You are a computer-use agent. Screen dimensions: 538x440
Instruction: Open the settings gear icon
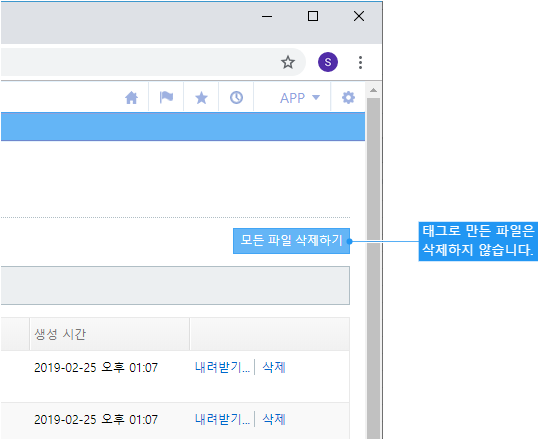point(348,98)
